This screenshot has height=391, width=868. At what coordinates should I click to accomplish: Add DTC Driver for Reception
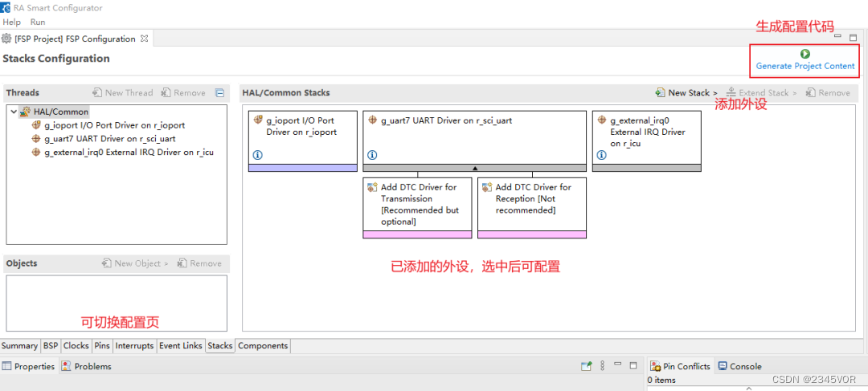[532, 207]
